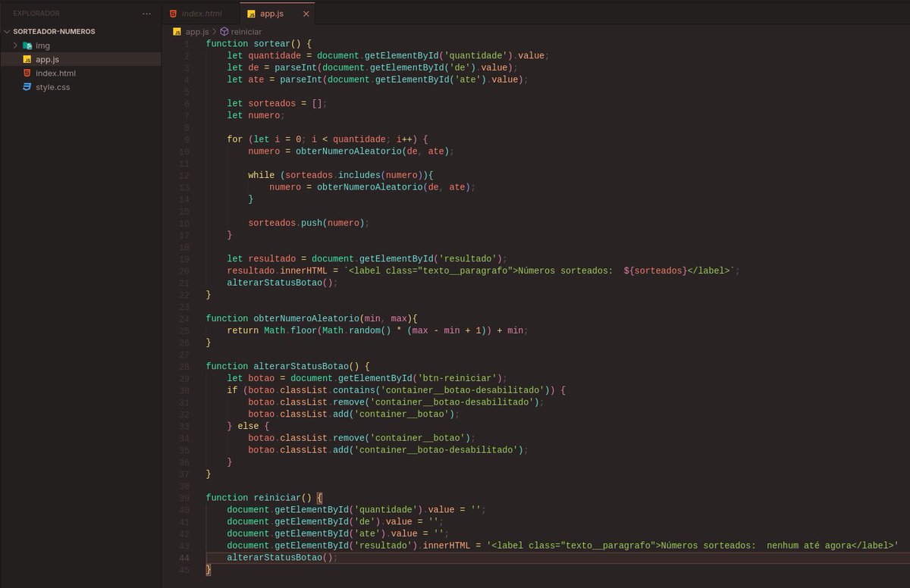
Task: Click the reiniciar symbol icon in breadcrumbs
Action: coord(224,31)
